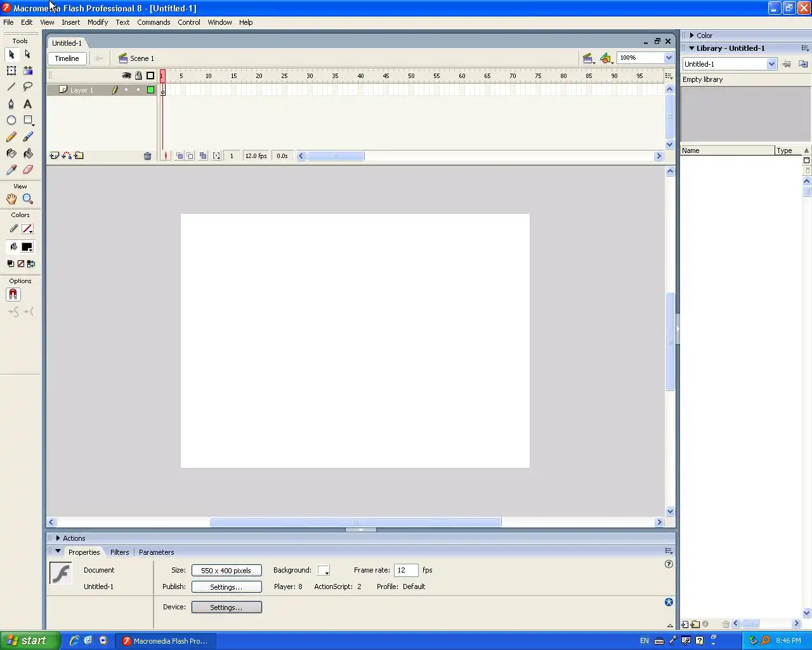Select the Pen tool

11,103
